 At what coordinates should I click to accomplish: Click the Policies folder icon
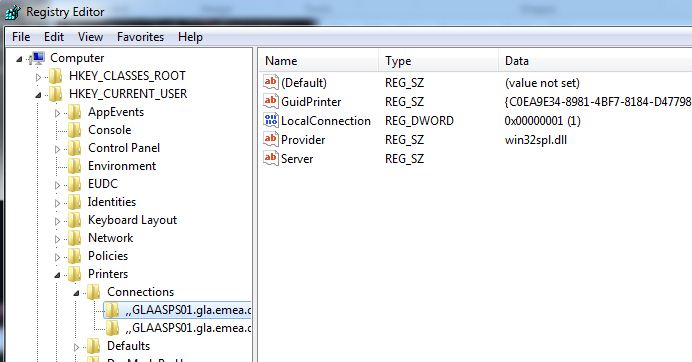click(x=75, y=256)
